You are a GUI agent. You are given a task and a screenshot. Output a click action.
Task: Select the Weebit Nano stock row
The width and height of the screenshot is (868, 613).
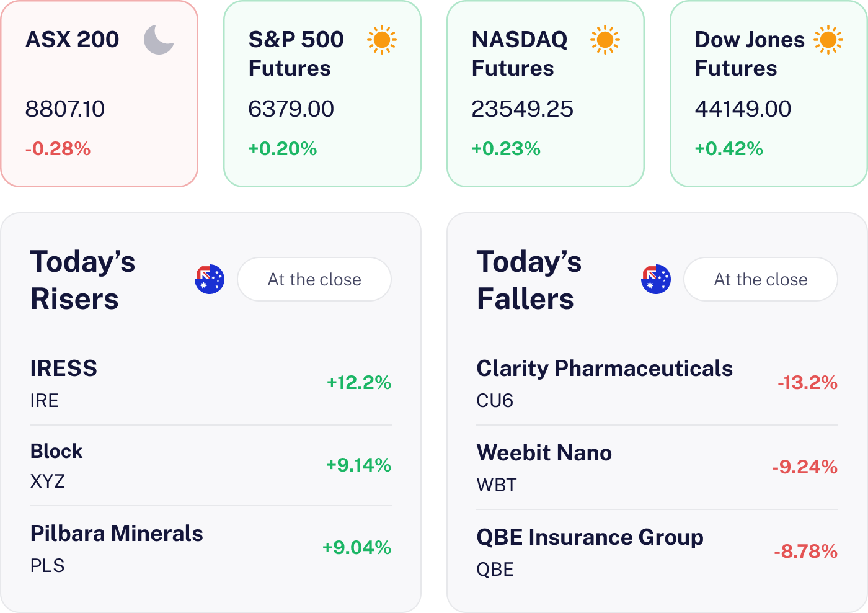click(x=657, y=467)
